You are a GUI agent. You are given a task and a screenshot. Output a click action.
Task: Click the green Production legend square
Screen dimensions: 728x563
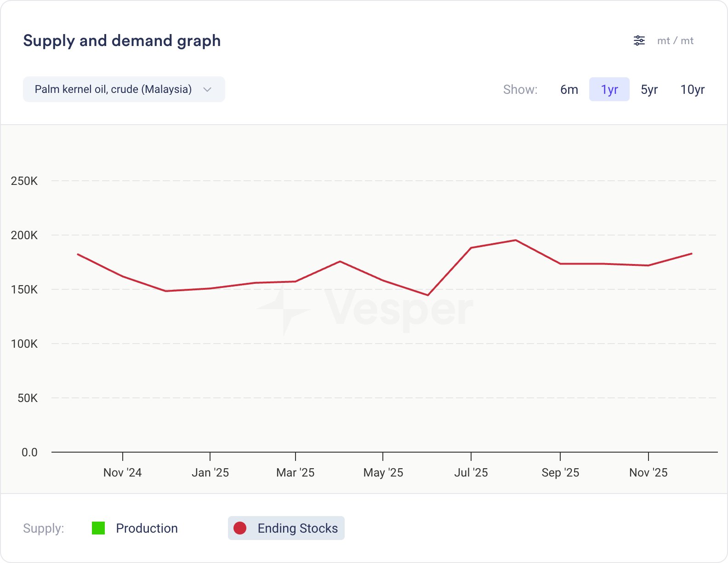(x=98, y=528)
